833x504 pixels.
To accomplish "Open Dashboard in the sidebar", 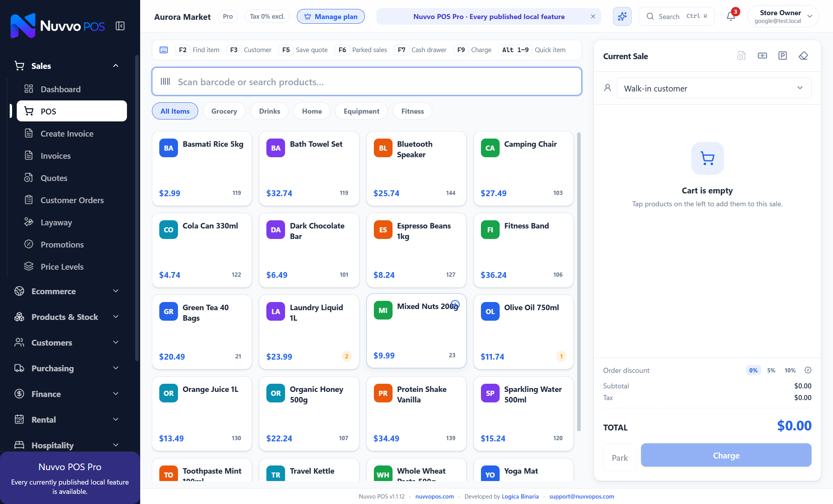I will [72, 89].
